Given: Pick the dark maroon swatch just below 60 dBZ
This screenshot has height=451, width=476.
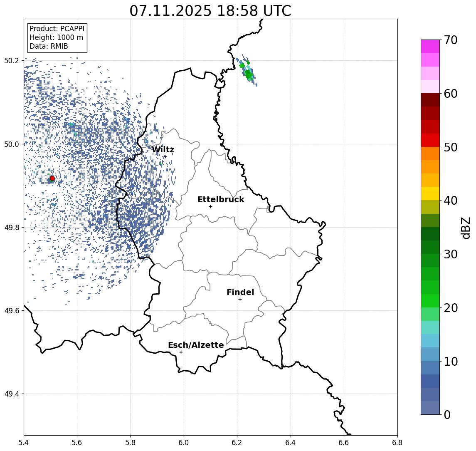Looking at the screenshot, I should (430, 100).
